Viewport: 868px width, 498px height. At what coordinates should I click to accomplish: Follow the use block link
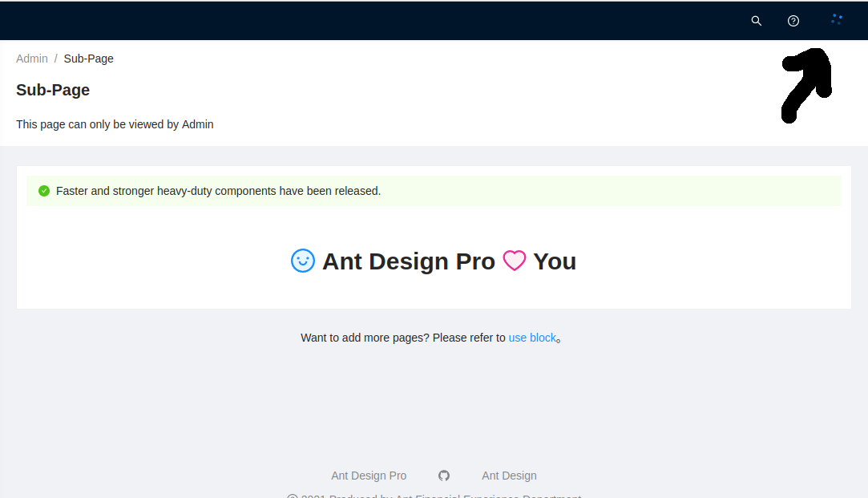click(x=532, y=337)
